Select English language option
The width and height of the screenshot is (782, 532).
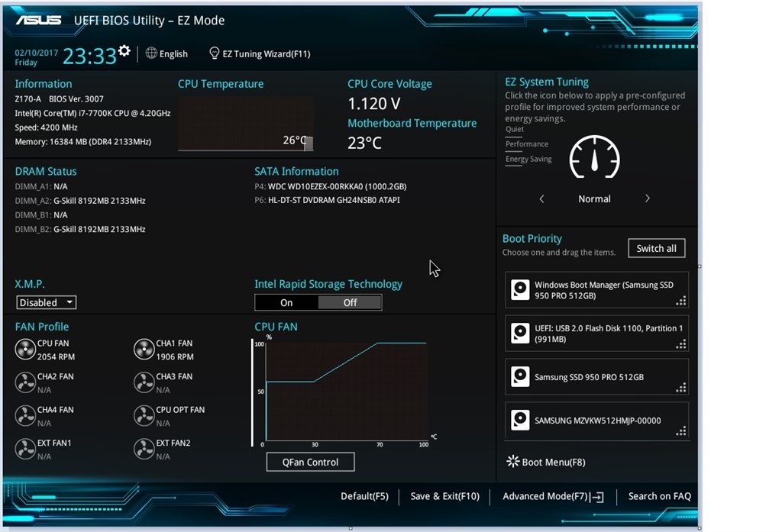click(173, 54)
